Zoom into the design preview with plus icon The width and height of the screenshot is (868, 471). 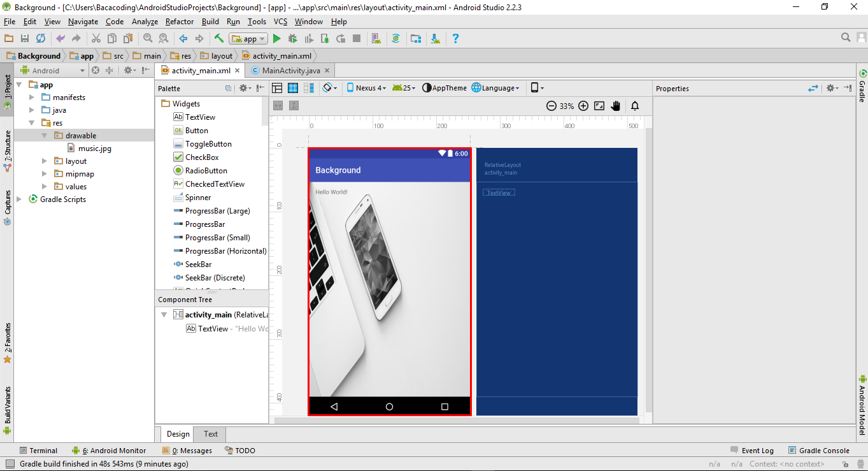coord(583,106)
